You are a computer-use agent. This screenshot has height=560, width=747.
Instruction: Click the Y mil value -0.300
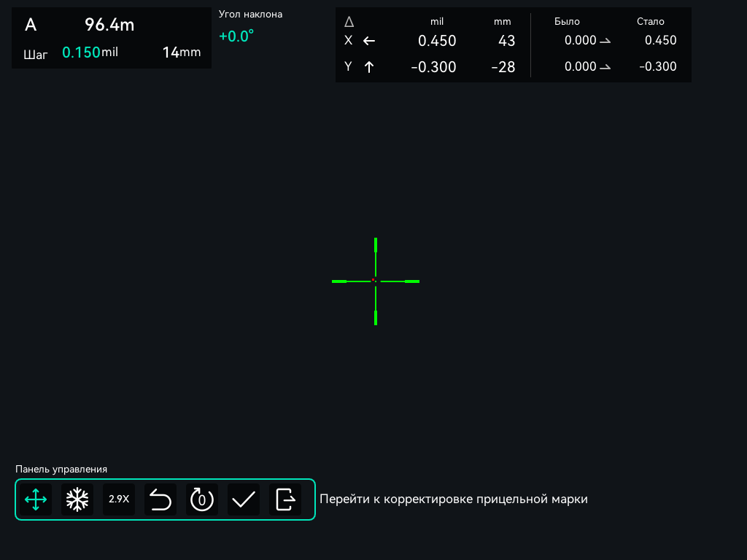433,67
